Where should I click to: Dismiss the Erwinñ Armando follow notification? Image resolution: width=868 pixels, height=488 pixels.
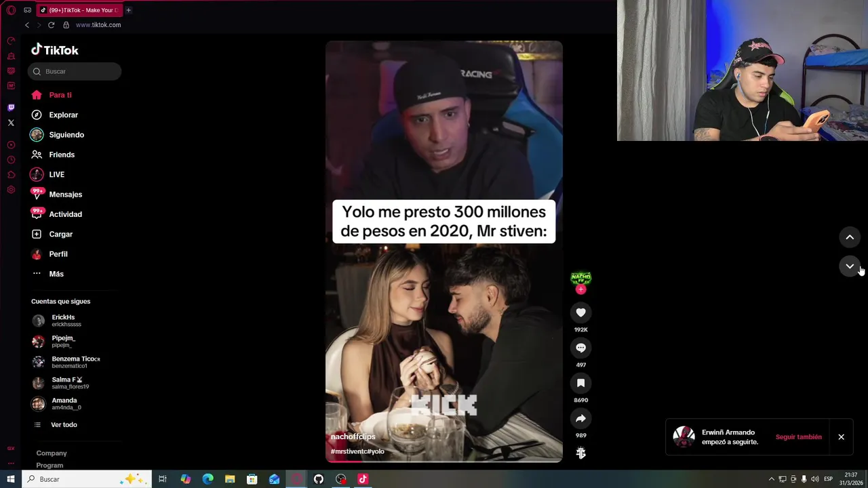(x=841, y=437)
